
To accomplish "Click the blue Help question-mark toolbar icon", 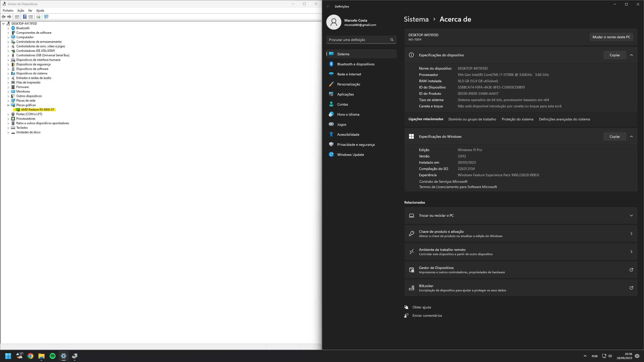I will click(25, 17).
